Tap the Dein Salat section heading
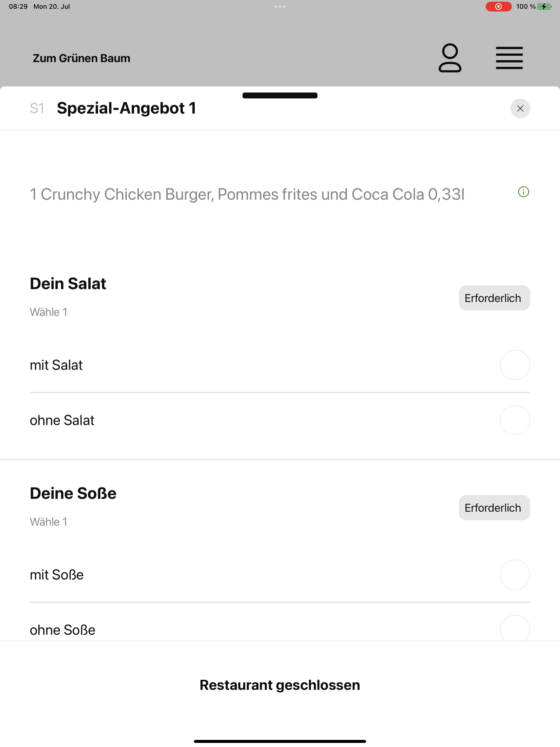 (x=68, y=283)
